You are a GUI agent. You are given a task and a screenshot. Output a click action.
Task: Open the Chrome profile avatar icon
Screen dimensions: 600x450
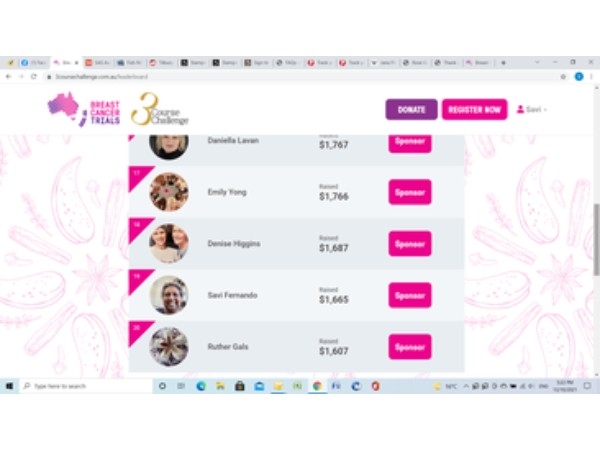tap(579, 77)
